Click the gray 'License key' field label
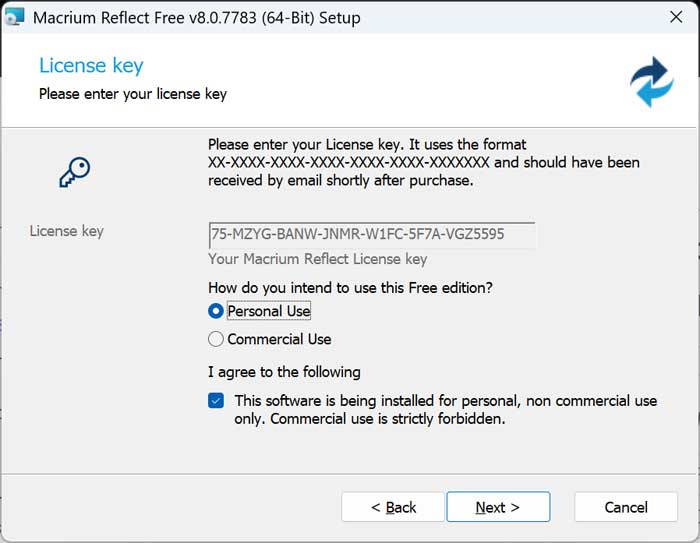Image resolution: width=700 pixels, height=543 pixels. (67, 231)
